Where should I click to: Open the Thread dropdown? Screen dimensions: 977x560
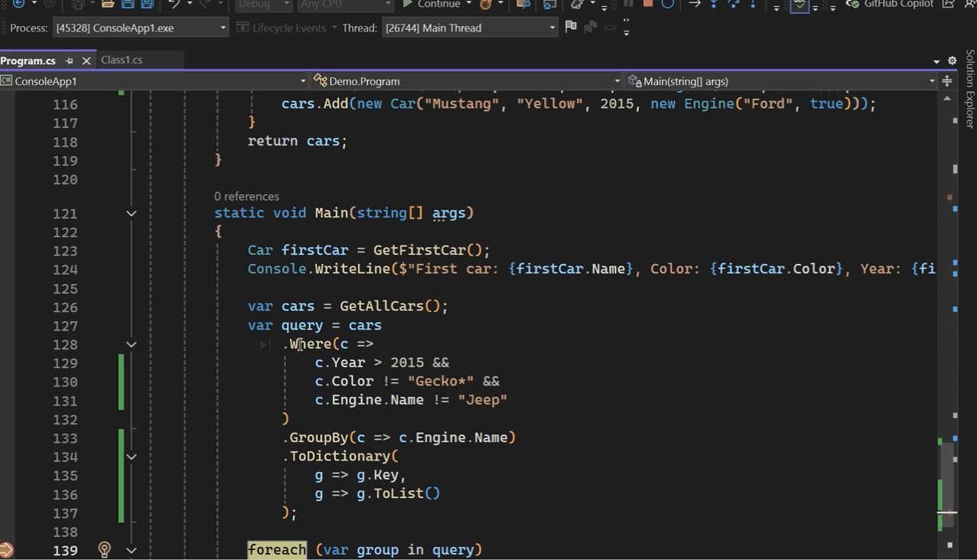470,28
